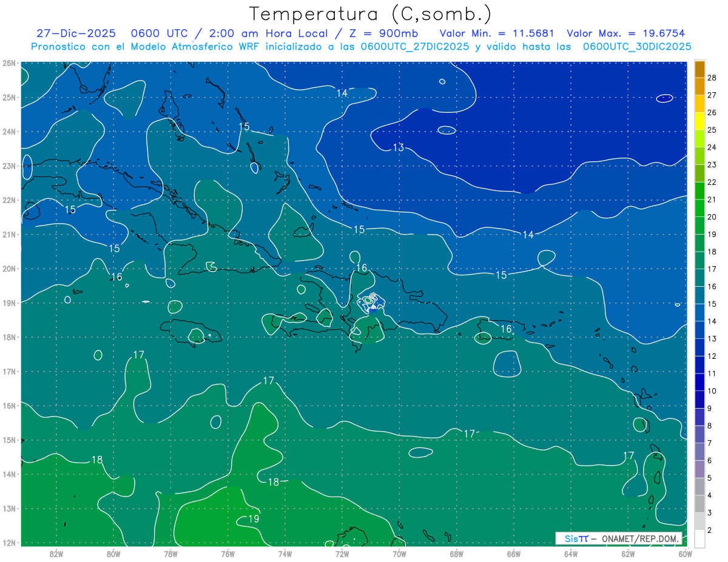Click the color scale label '28'
This screenshot has height=562, width=728.
(712, 78)
